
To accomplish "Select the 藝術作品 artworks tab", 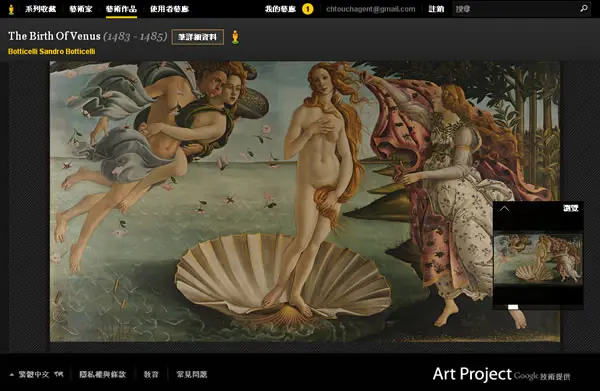I will [x=121, y=9].
